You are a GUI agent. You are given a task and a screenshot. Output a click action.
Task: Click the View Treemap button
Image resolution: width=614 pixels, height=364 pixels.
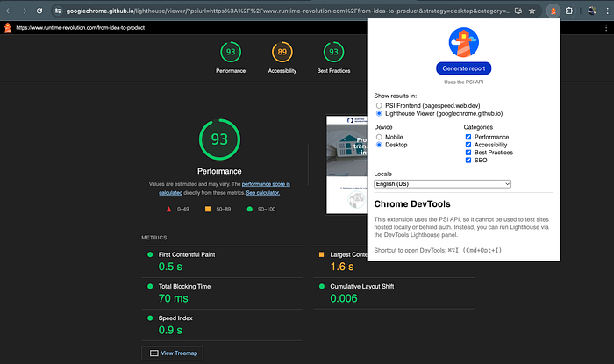pyautogui.click(x=172, y=353)
